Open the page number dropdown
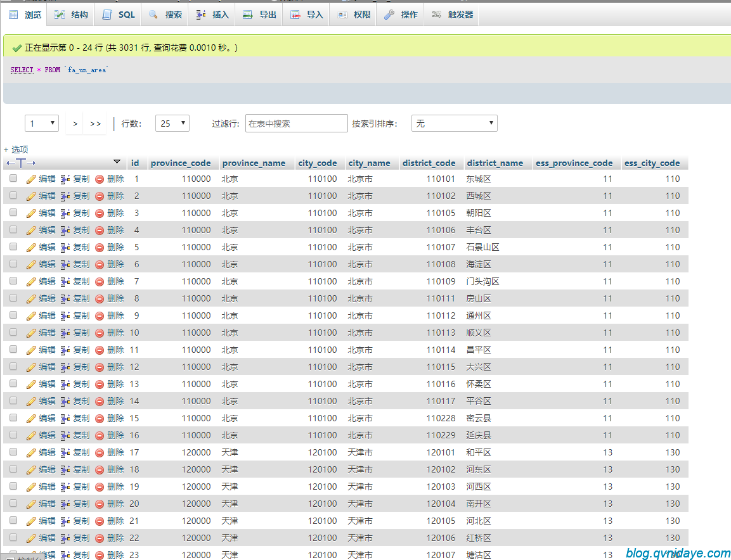The image size is (731, 560). click(x=41, y=124)
